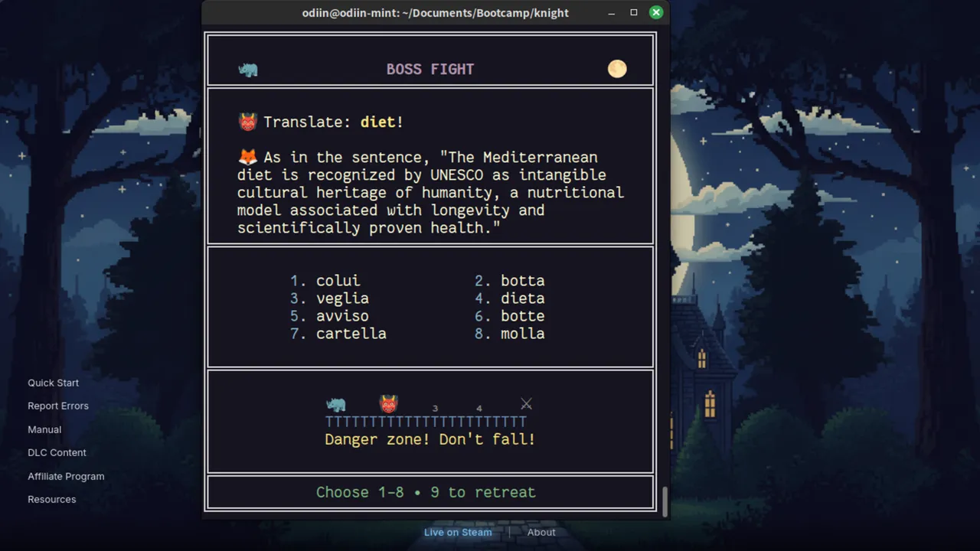Open the Affiliate Program link

point(66,476)
